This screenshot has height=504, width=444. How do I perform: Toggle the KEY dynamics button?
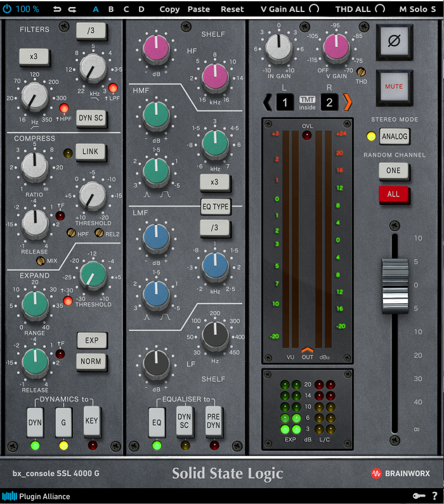click(x=91, y=421)
